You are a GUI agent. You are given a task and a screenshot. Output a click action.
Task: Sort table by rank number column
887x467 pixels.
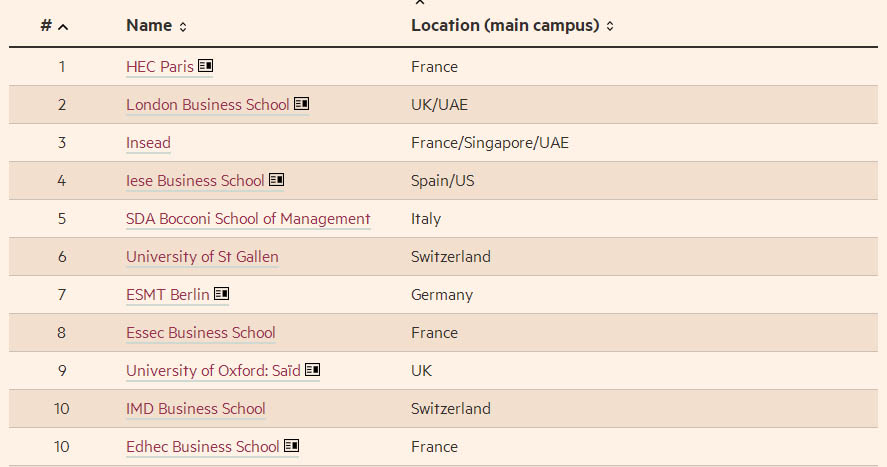point(54,25)
